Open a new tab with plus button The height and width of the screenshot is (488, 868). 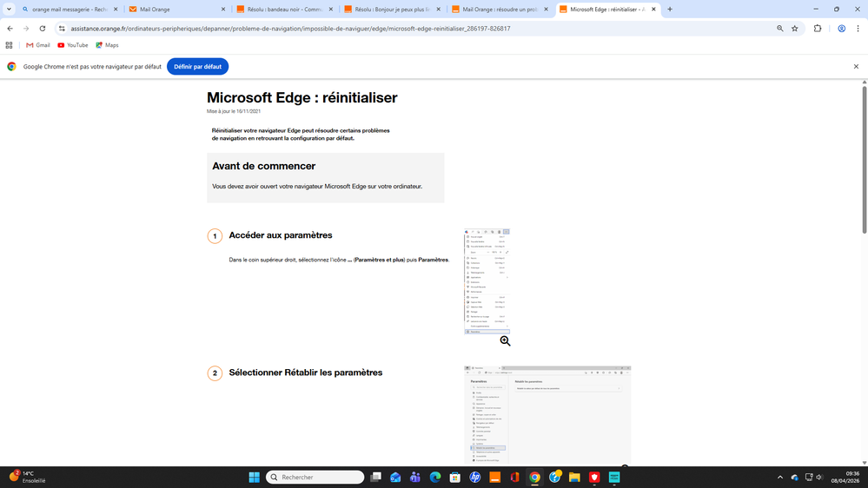point(670,10)
